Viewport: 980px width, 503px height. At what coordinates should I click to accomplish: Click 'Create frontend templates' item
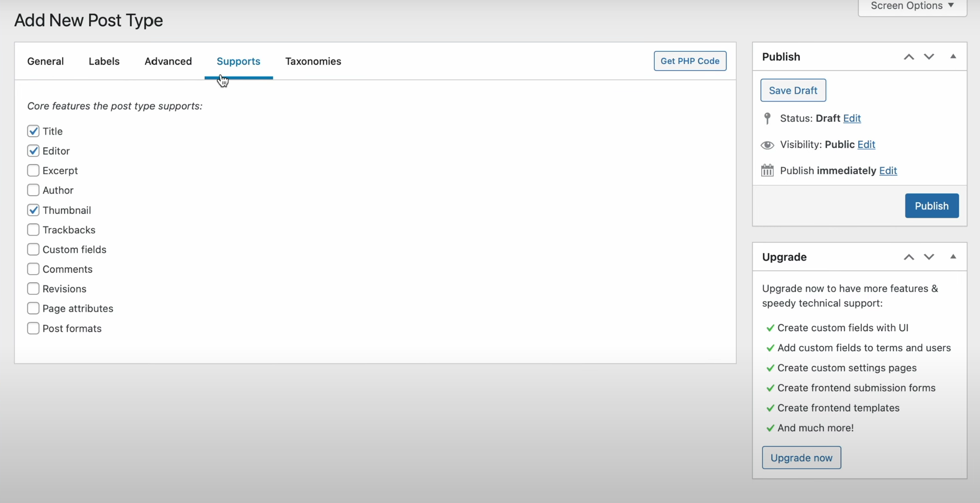[x=838, y=408]
